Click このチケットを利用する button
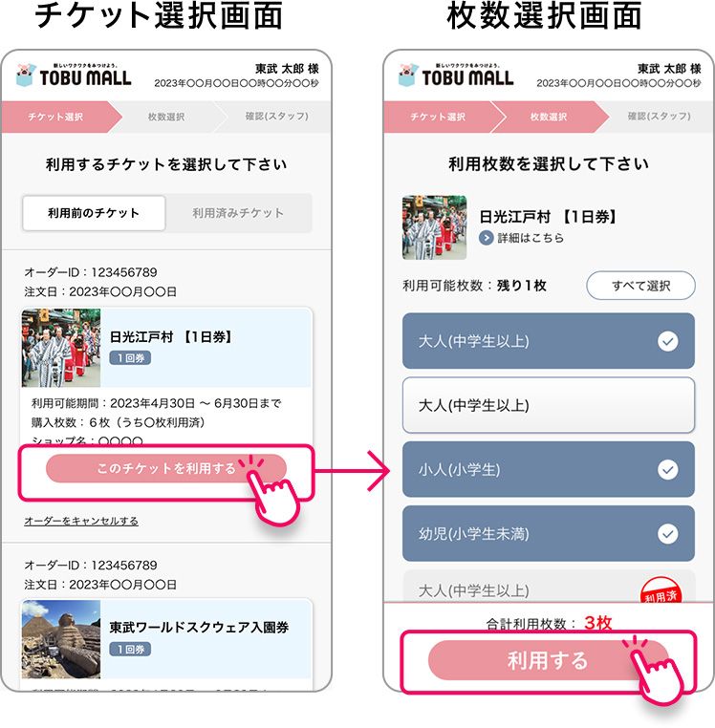The image size is (715, 728). pyautogui.click(x=166, y=468)
